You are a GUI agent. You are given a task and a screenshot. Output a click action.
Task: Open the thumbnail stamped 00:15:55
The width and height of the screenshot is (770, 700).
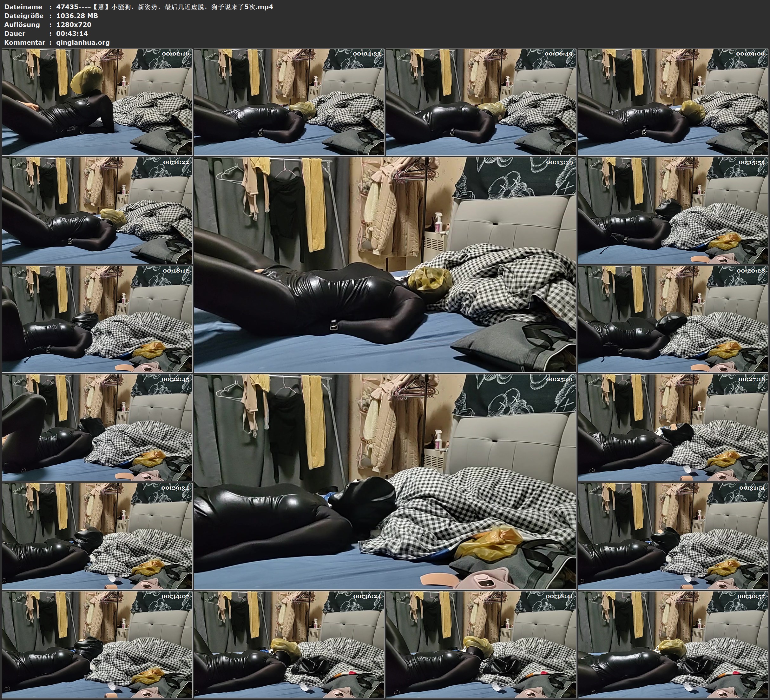pyautogui.click(x=673, y=210)
